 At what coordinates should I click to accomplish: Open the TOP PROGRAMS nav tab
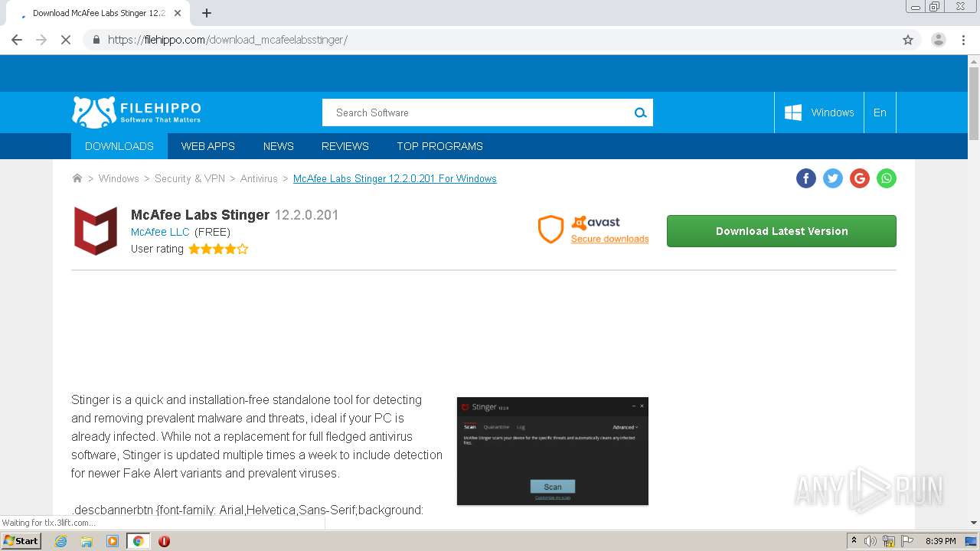(x=439, y=146)
